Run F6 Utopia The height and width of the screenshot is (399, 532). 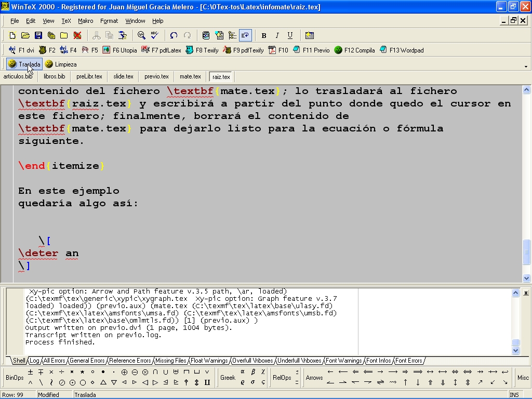[120, 50]
